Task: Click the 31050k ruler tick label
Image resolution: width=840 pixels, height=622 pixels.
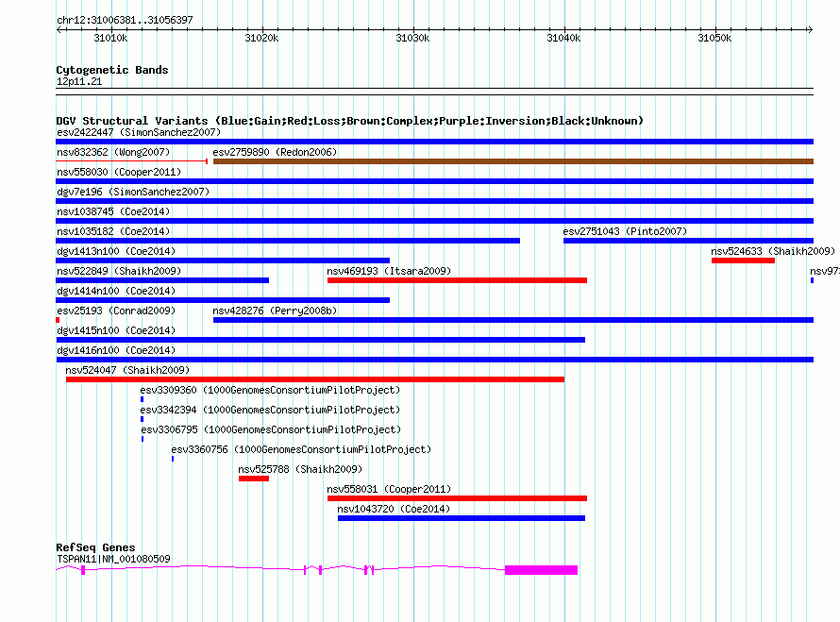Action: tap(715, 38)
